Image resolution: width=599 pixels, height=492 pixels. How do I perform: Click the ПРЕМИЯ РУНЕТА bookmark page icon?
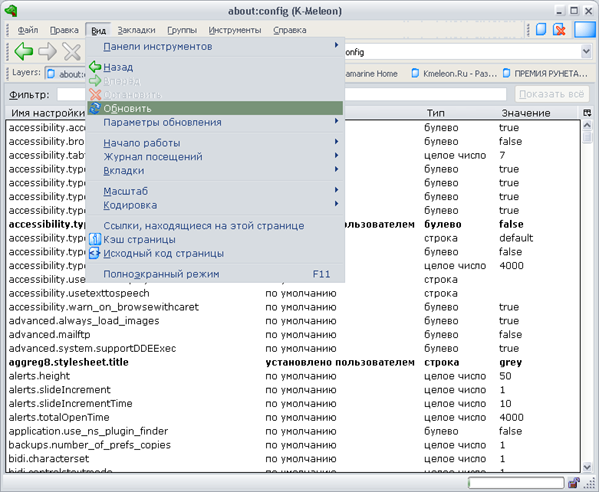click(507, 73)
